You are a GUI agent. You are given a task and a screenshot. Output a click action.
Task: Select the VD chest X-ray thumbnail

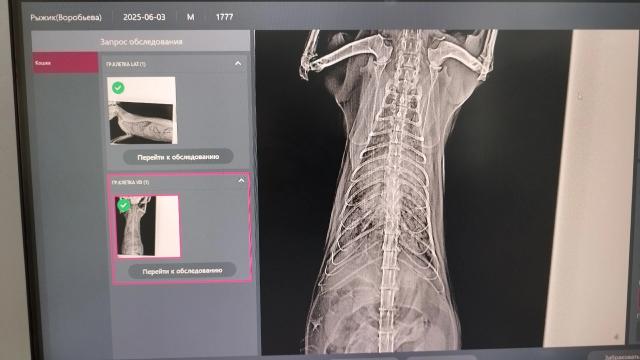tap(147, 226)
